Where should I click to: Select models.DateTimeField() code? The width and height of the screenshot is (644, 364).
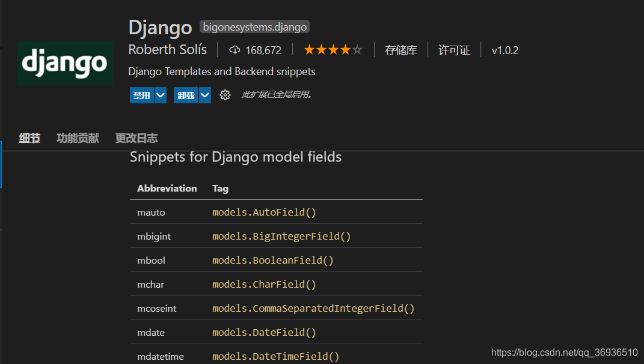click(x=275, y=356)
